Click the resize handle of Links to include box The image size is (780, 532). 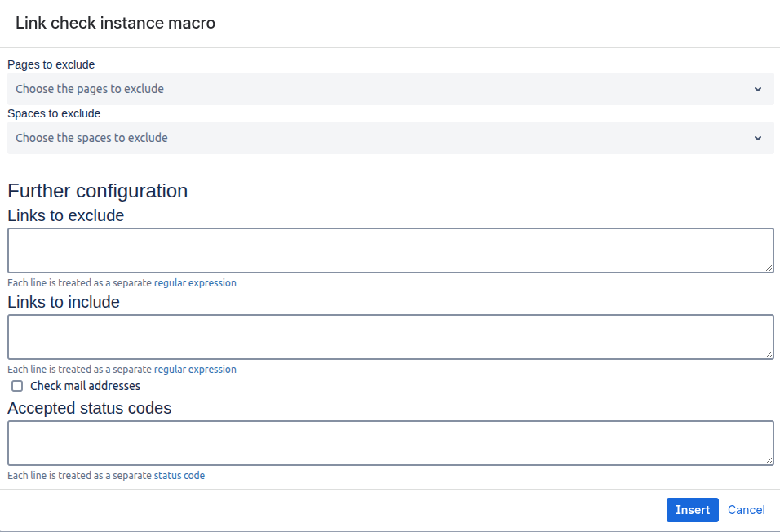769,354
